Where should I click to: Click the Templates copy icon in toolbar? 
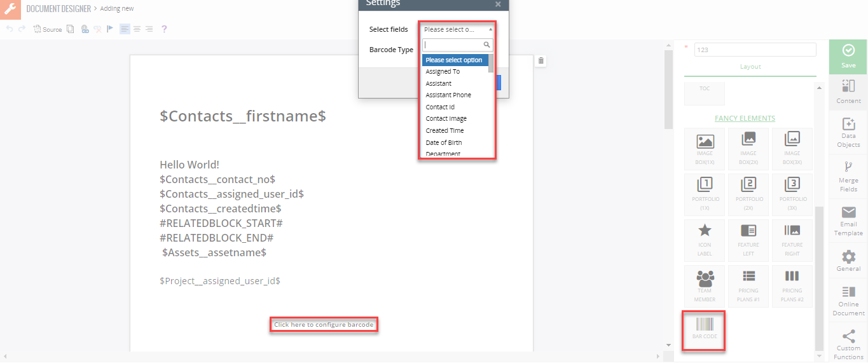point(70,29)
